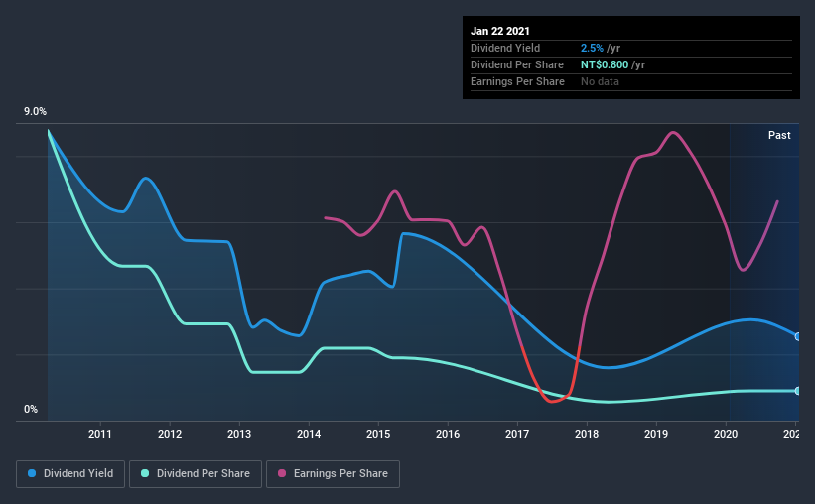The width and height of the screenshot is (815, 504).
Task: Click the Past region label
Action: coord(779,135)
